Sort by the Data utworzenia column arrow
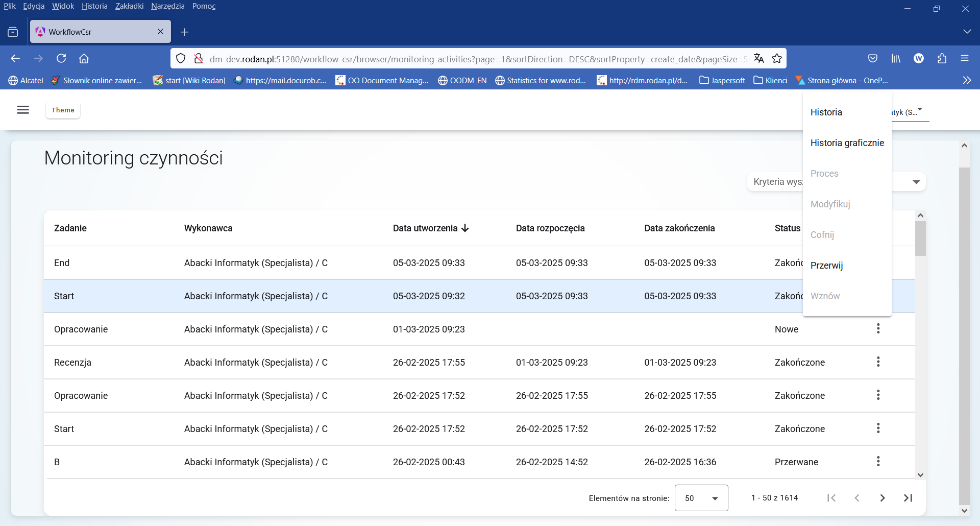 (465, 228)
